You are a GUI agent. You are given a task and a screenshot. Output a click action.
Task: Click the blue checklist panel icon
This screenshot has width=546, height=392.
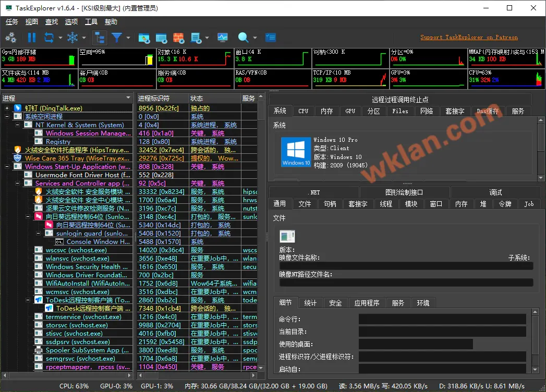click(271, 37)
